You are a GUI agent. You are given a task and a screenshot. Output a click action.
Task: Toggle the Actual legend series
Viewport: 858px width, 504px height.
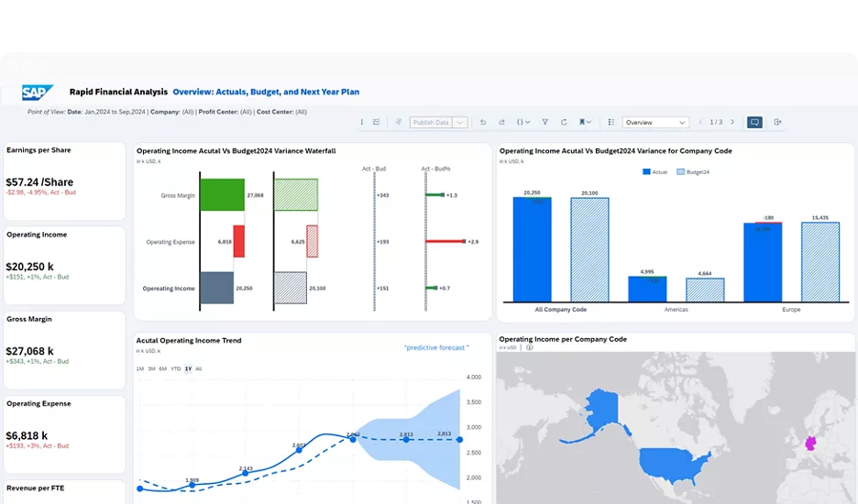coord(654,171)
